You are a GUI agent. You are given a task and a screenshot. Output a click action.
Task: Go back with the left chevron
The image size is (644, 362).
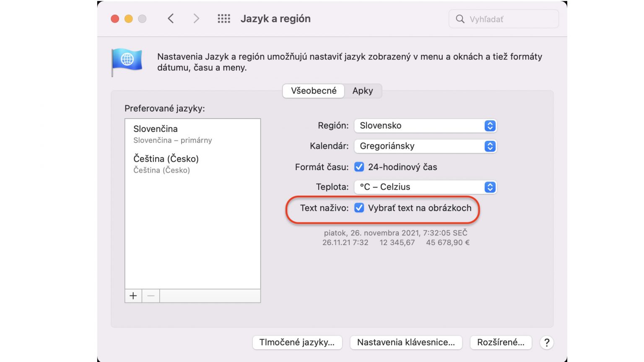pyautogui.click(x=171, y=18)
